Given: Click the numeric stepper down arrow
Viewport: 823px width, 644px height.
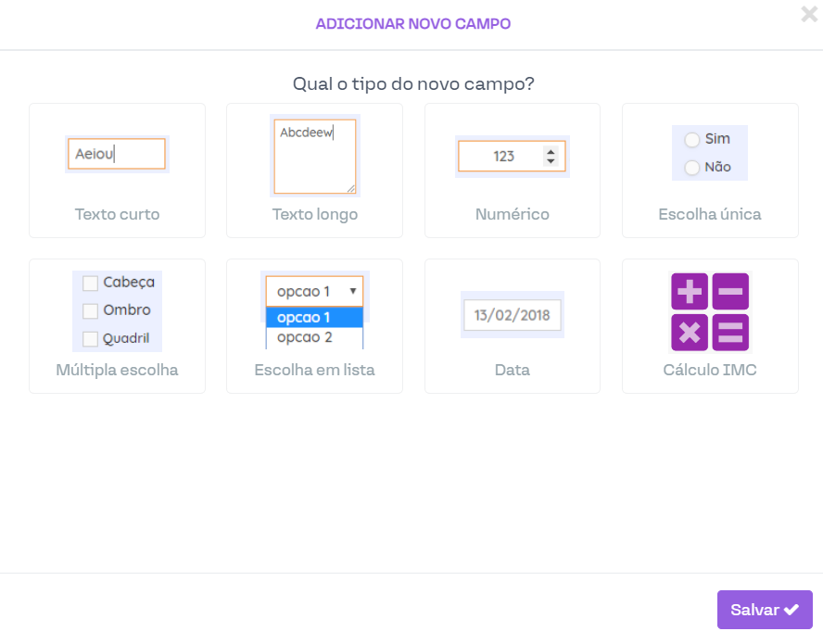Looking at the screenshot, I should [x=551, y=161].
